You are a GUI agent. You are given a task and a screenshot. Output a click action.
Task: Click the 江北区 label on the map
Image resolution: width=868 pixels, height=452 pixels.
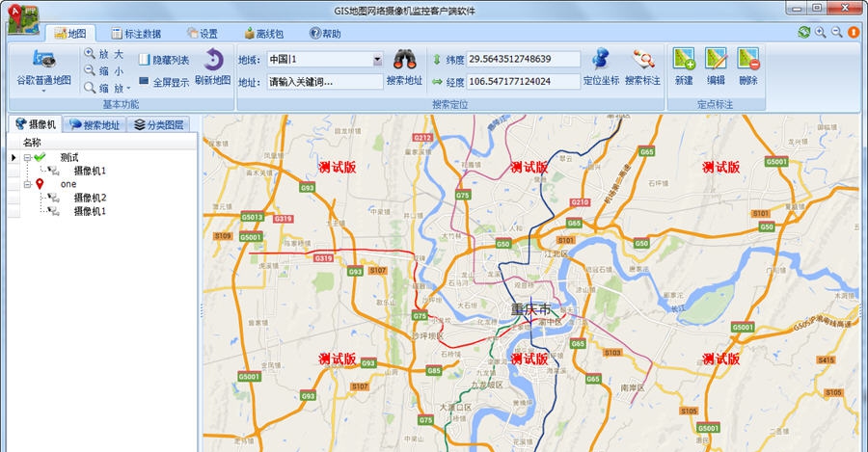(x=556, y=253)
